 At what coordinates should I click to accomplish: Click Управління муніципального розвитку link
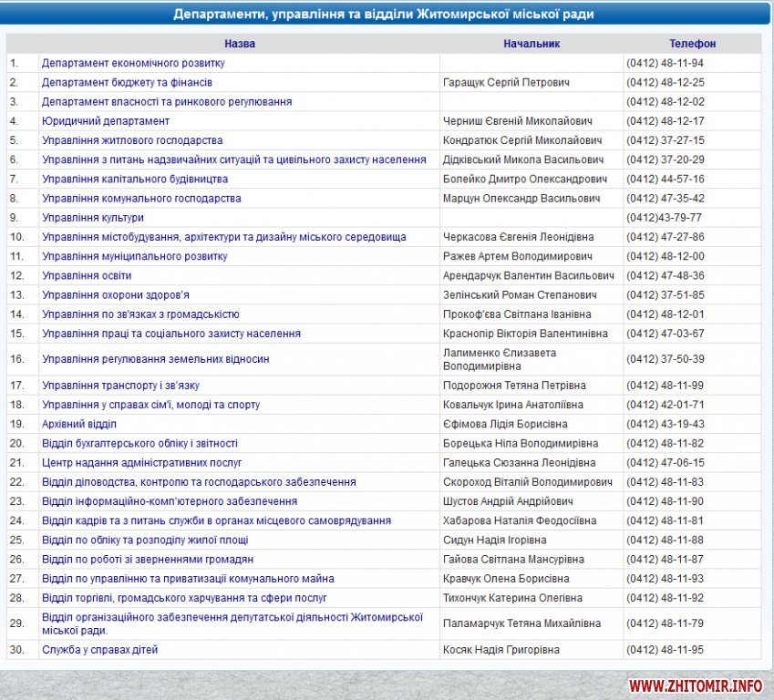click(x=135, y=256)
